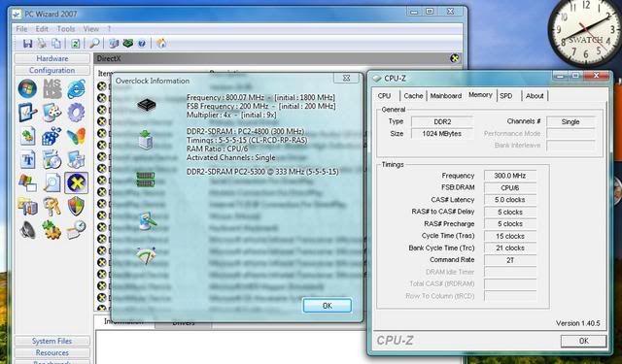Open the keys passwords icon in the sidebar
This screenshot has width=622, height=364.
[52, 207]
